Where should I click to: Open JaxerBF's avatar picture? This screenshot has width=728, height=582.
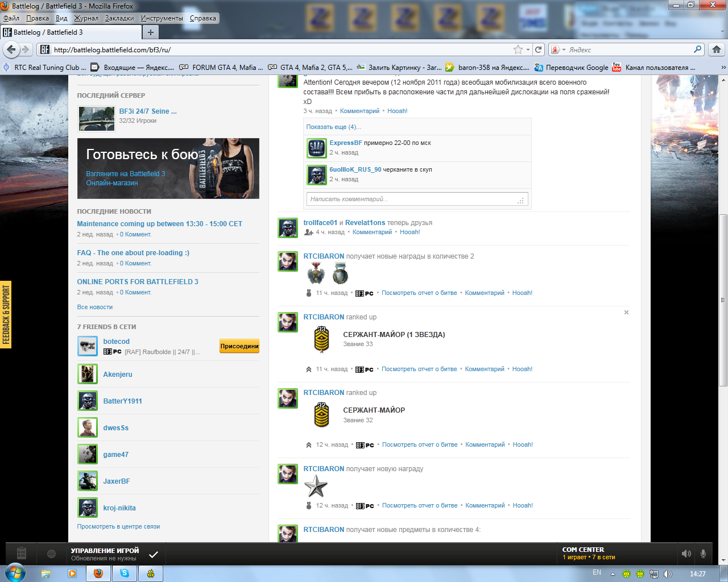[x=88, y=481]
